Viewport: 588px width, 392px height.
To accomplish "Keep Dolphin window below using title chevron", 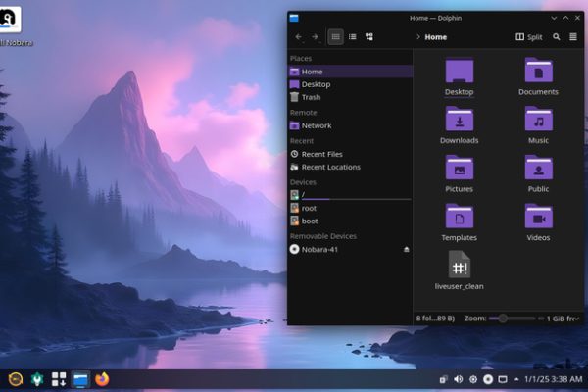I will (554, 18).
